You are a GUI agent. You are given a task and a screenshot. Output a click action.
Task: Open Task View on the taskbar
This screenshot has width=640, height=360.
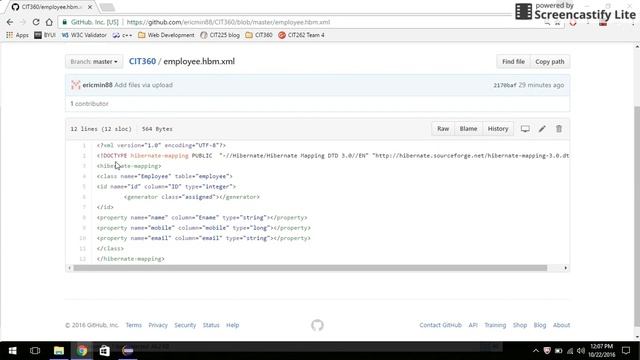click(x=35, y=351)
